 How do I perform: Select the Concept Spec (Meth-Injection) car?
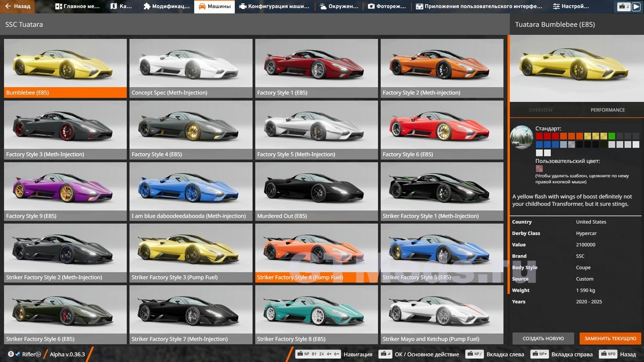point(191,68)
